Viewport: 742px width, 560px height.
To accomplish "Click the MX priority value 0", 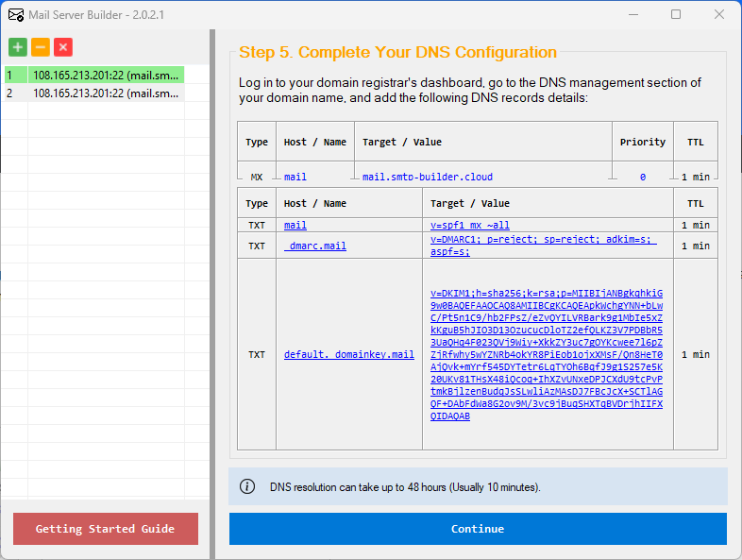I will [x=642, y=177].
